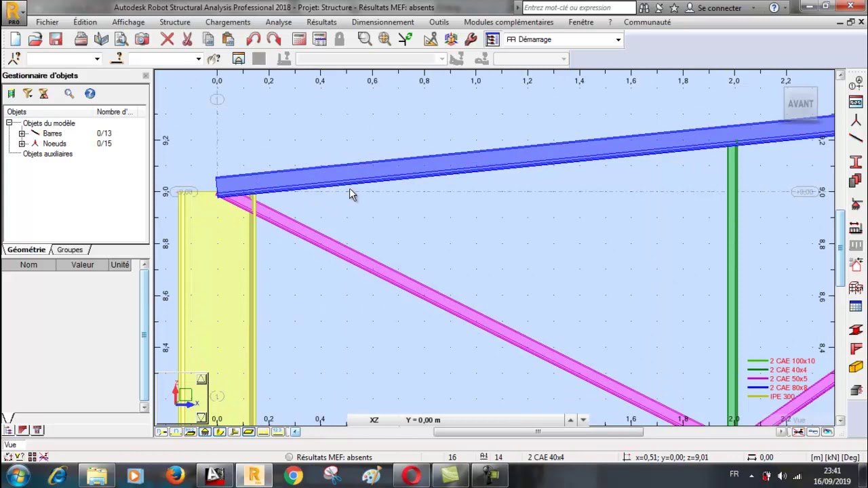
Task: Click the undo arrow toolbar icon
Action: (x=253, y=39)
